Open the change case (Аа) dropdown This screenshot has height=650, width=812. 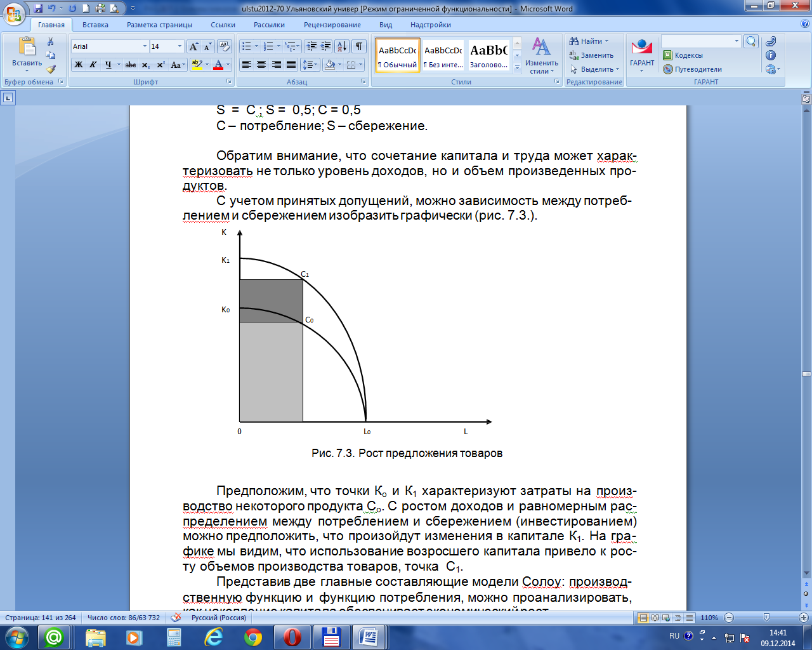click(178, 65)
